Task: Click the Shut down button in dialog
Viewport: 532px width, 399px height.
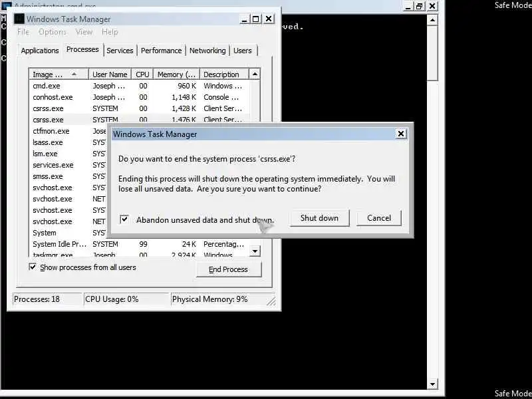Action: pos(319,218)
